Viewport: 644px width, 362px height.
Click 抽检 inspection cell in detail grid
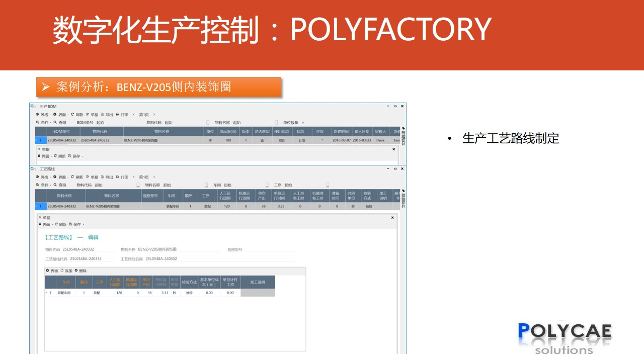[189, 293]
